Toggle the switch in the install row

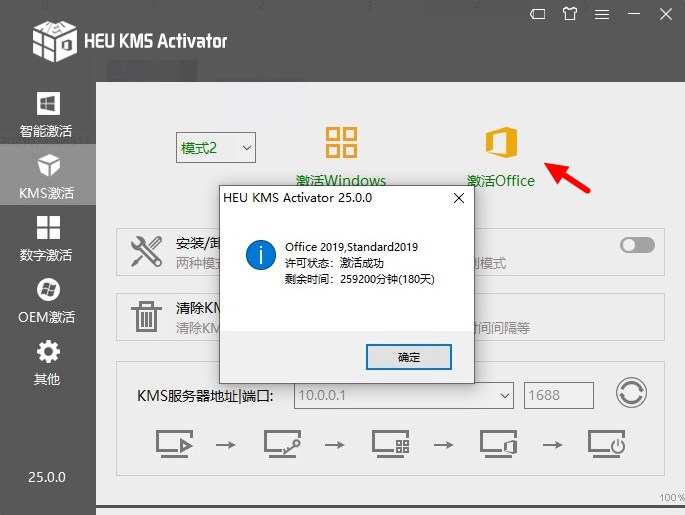click(637, 245)
